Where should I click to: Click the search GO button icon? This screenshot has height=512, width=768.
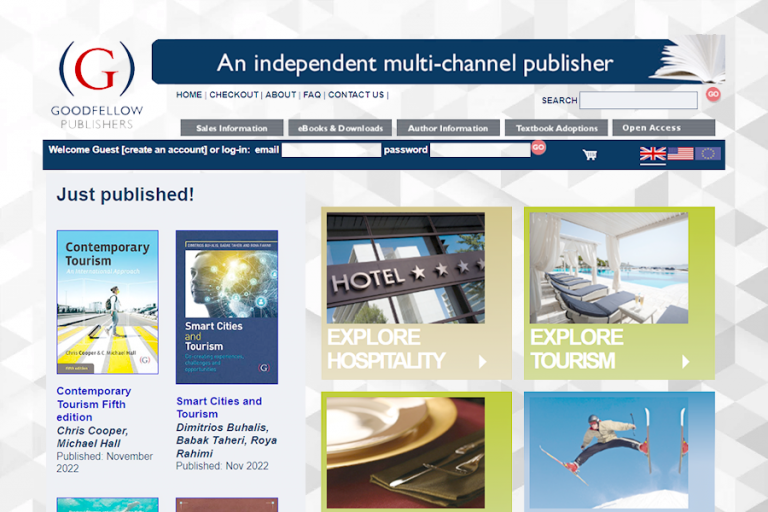713,94
